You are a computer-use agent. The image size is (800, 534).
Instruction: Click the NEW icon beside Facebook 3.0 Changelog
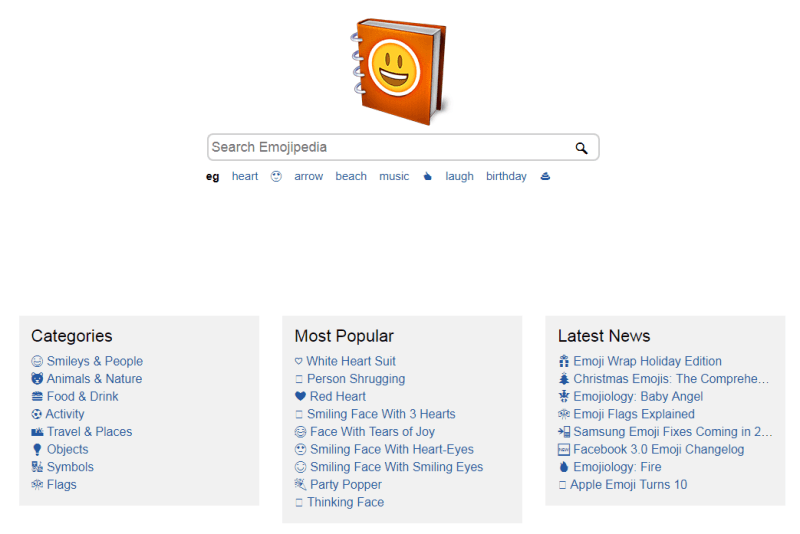point(564,449)
